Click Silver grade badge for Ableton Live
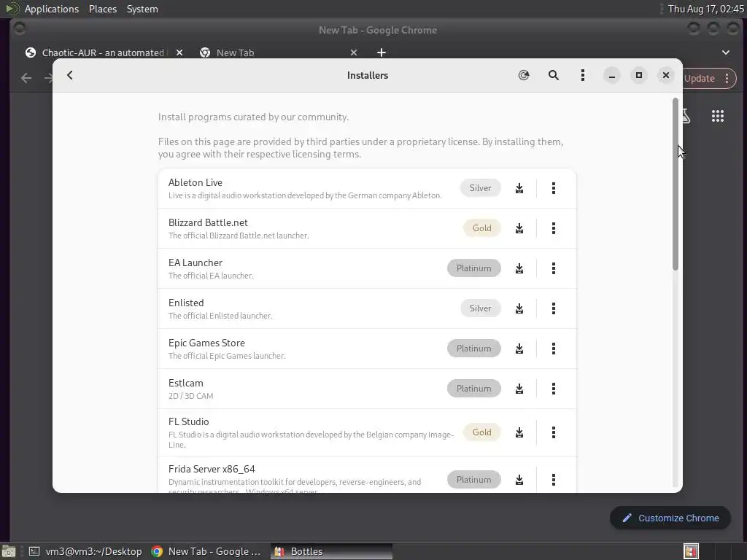The width and height of the screenshot is (747, 560). [x=480, y=188]
